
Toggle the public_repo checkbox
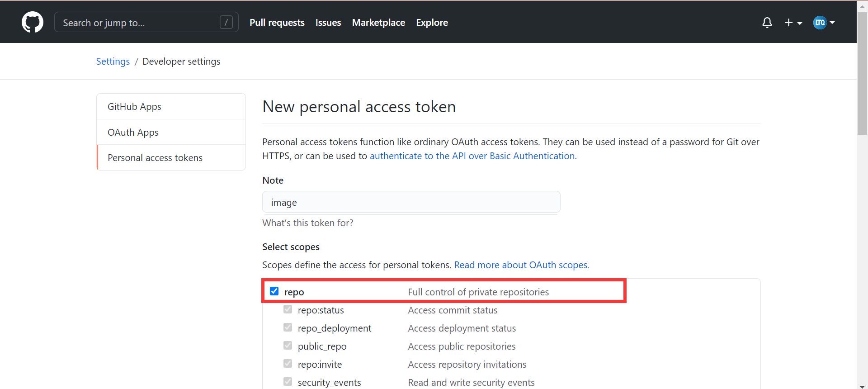coord(288,346)
